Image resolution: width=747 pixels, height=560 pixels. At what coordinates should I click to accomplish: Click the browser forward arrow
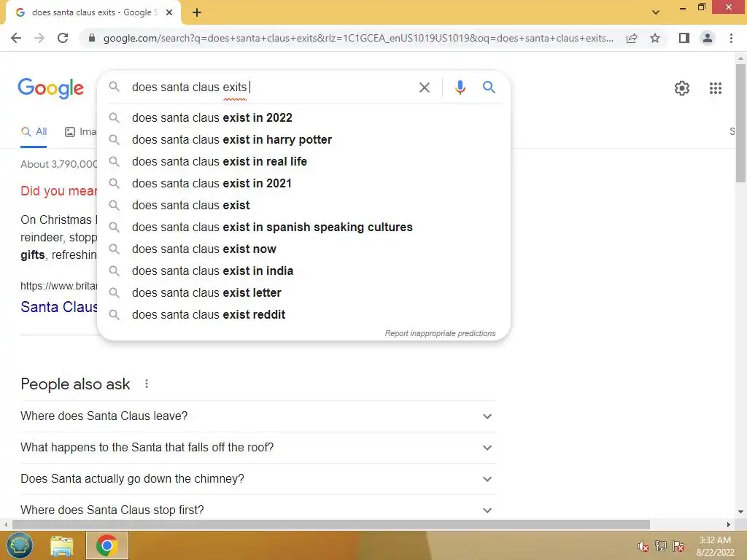(x=39, y=38)
